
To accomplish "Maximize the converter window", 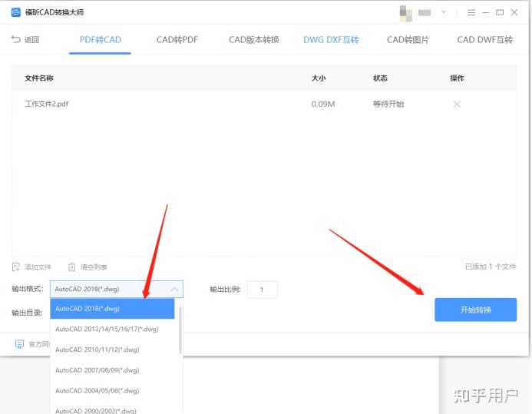I will [500, 12].
